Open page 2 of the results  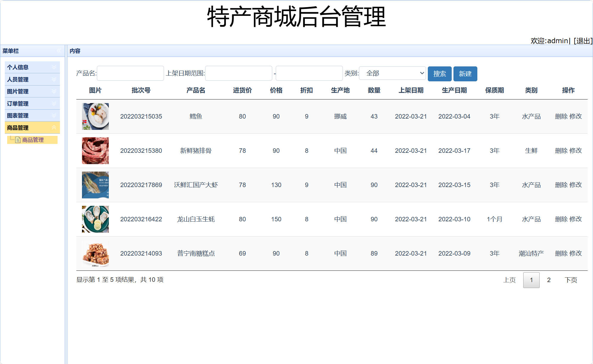click(x=548, y=280)
